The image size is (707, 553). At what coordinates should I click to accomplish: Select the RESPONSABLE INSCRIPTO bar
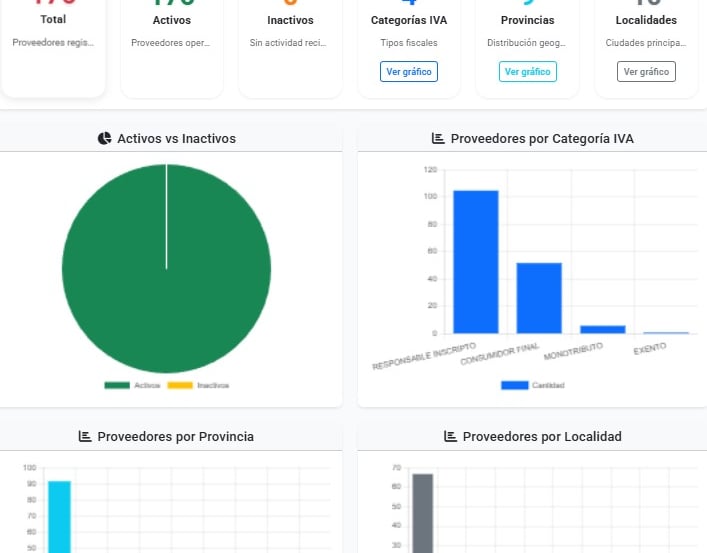[476, 262]
